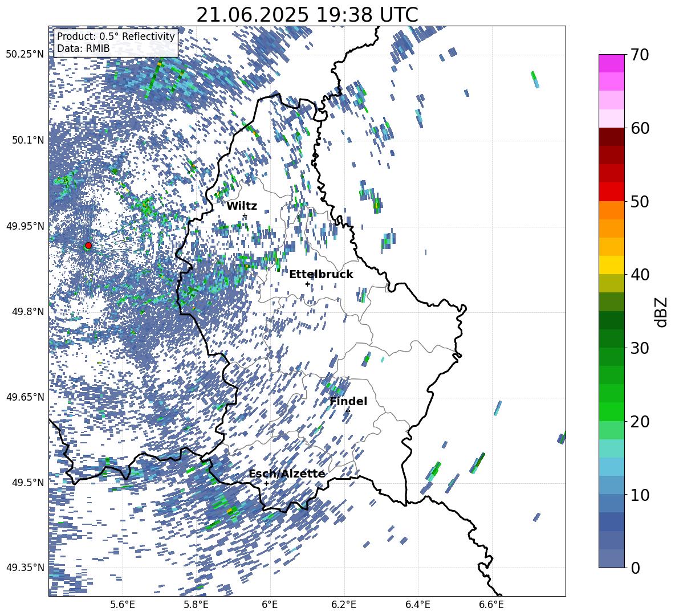Click the colorbar value 30
This screenshot has height=616, width=675.
point(640,348)
